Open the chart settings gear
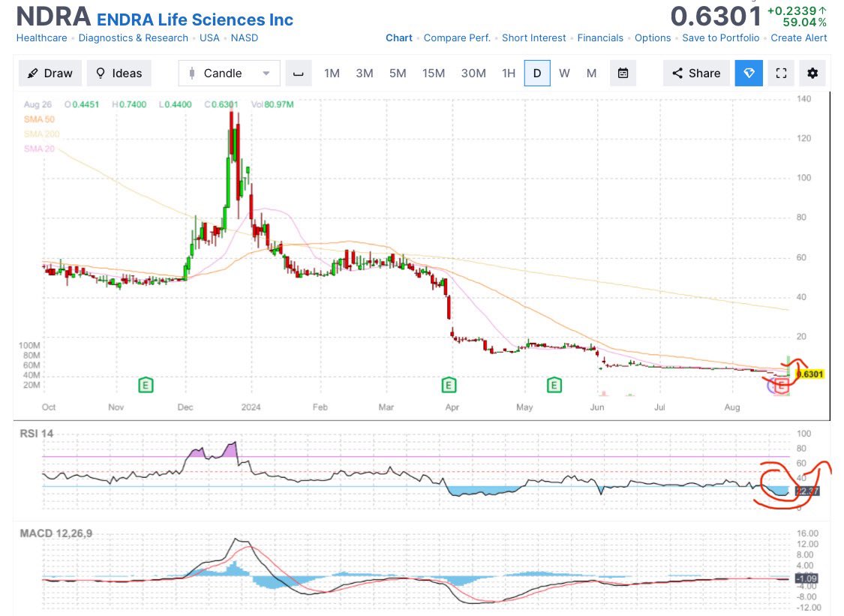This screenshot has height=616, width=844. click(x=812, y=73)
